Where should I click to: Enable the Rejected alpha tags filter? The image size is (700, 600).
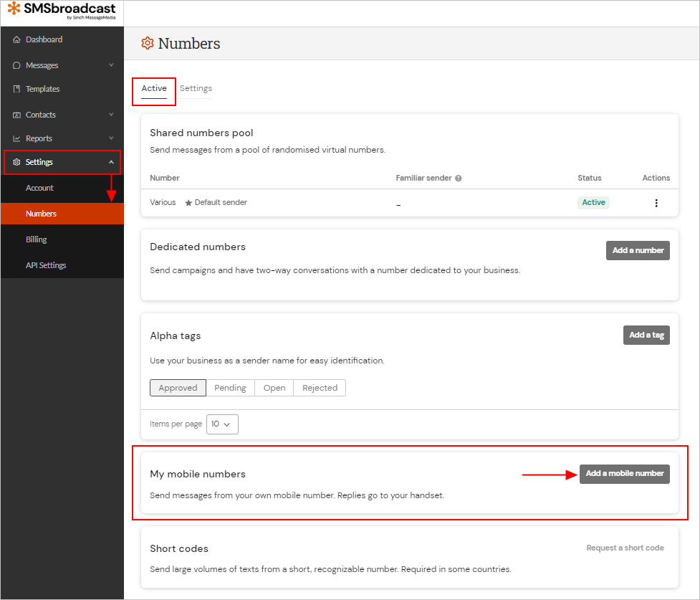click(320, 388)
